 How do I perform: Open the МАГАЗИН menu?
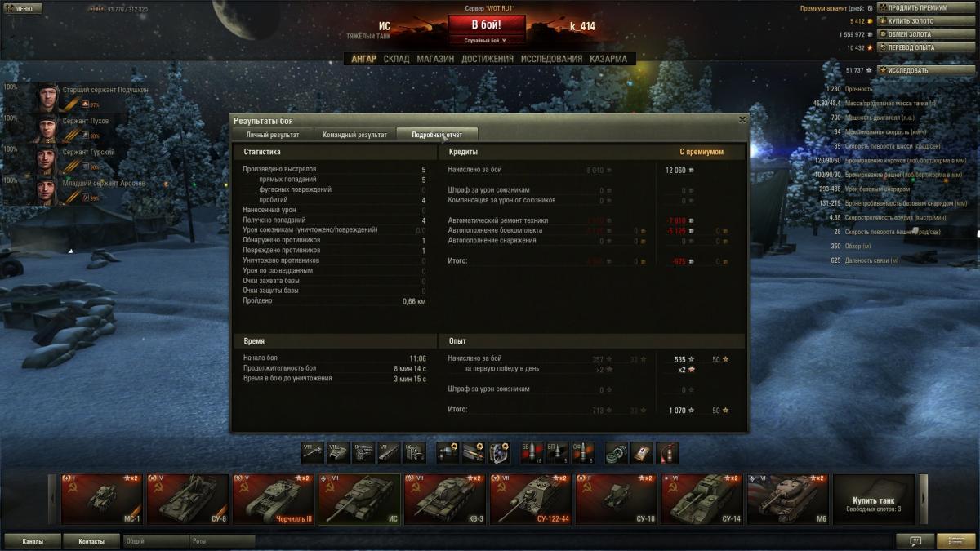[435, 59]
